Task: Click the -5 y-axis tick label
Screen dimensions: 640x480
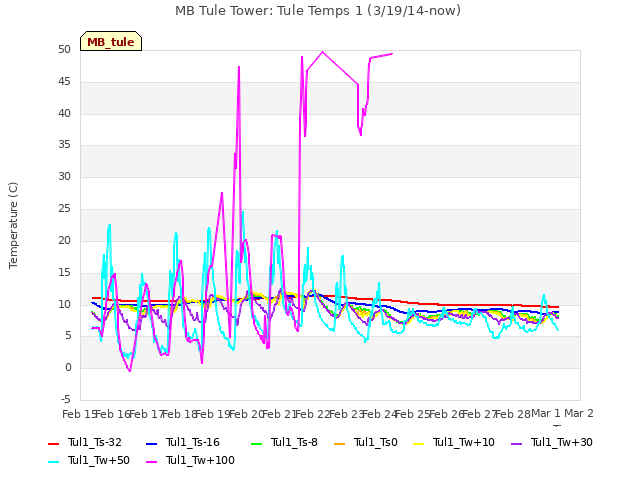Action: coord(66,399)
